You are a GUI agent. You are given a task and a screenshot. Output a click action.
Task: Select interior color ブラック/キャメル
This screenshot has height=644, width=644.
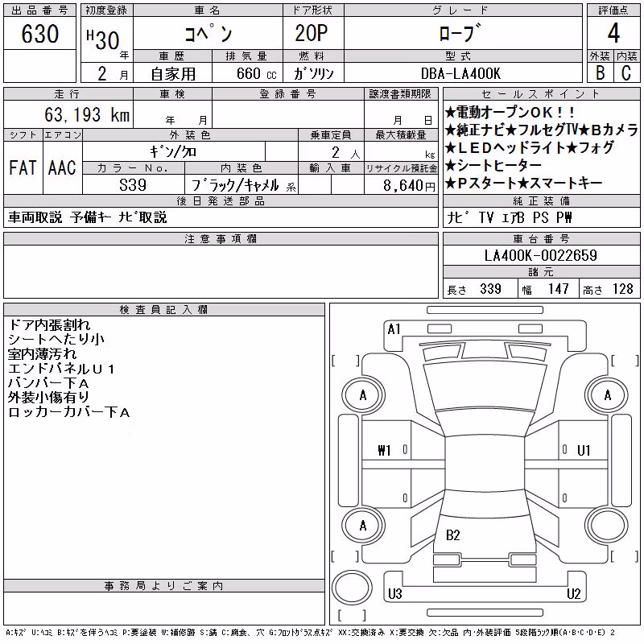[235, 185]
